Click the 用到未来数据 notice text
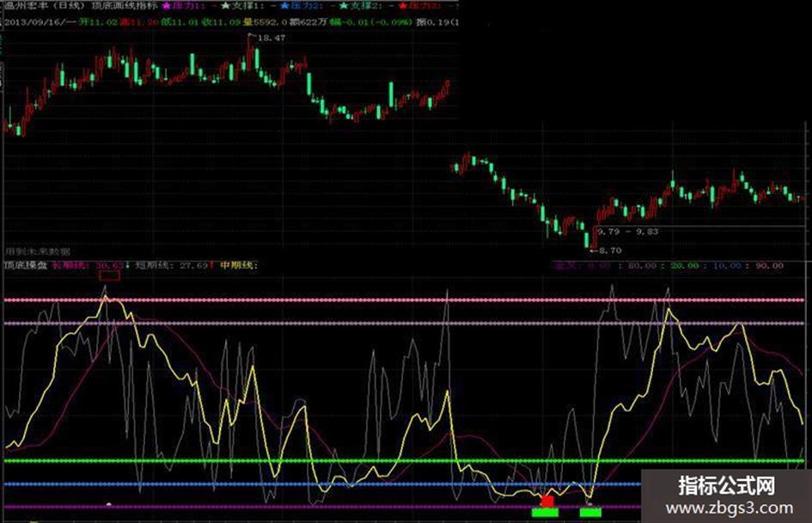 point(37,251)
